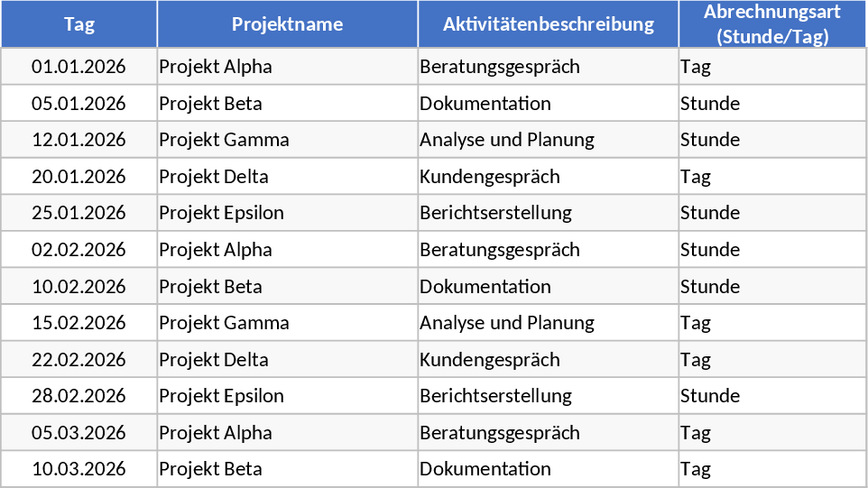Click Beratungsgespräch in the 05.03.2026 row
This screenshot has width=868, height=488.
coord(500,433)
